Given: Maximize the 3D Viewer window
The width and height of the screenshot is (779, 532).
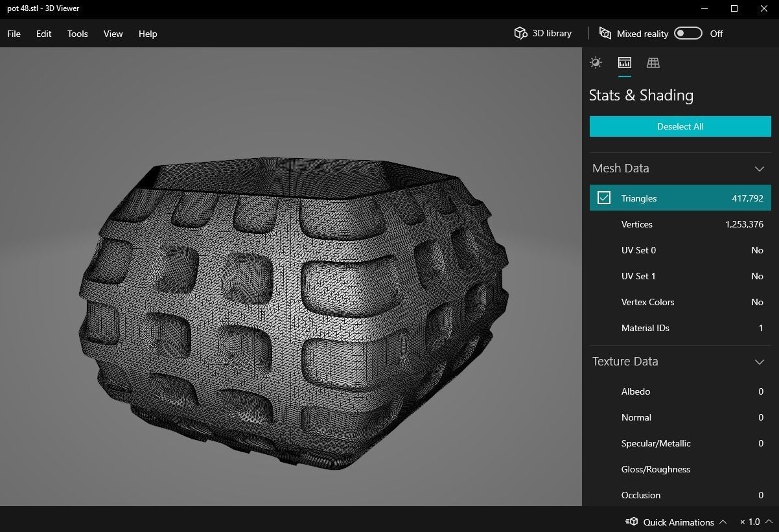Looking at the screenshot, I should tap(734, 8).
